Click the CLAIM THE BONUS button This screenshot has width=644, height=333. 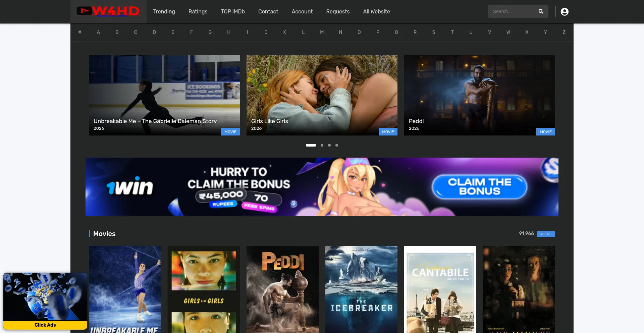(x=479, y=187)
